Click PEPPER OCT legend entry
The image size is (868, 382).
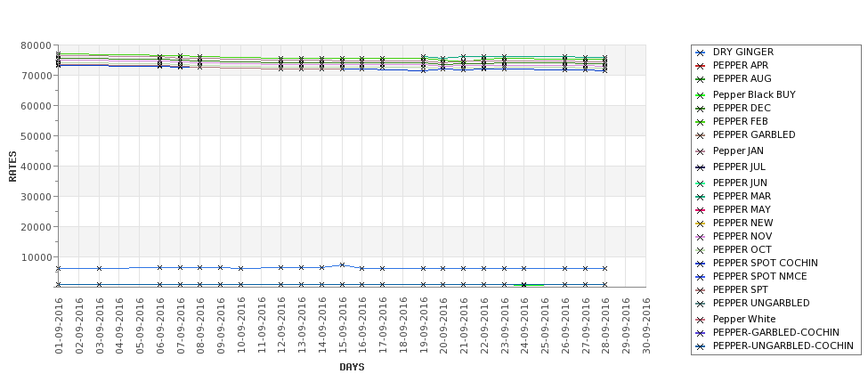click(x=742, y=249)
